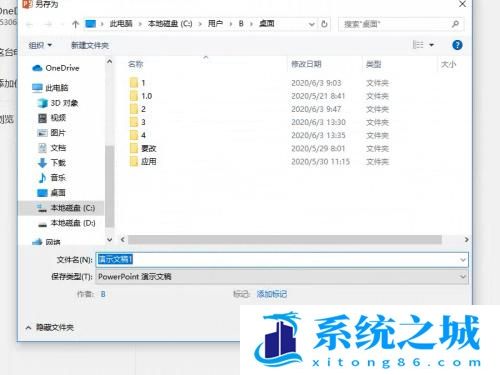This screenshot has height=375, width=500.
Task: Click the up-directory arrow in the address bar
Action: [75, 24]
